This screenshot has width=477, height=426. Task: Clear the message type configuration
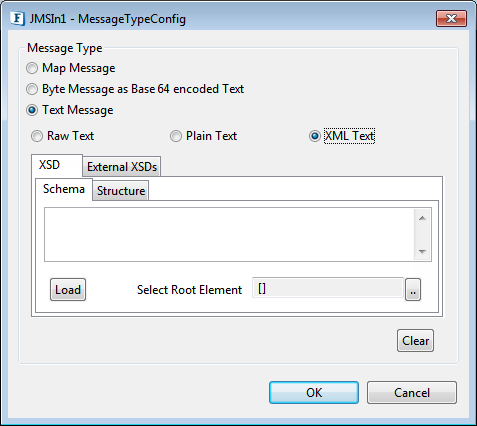[415, 341]
